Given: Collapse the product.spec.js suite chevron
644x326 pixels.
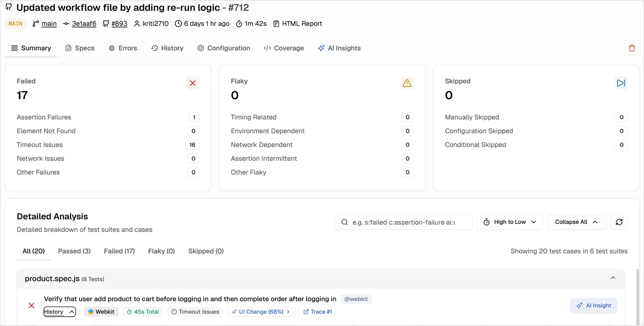Looking at the screenshot, I should (613, 278).
